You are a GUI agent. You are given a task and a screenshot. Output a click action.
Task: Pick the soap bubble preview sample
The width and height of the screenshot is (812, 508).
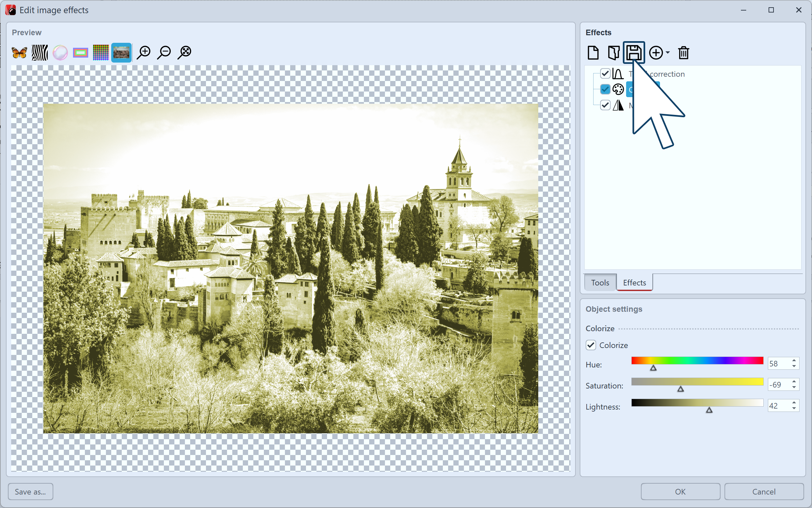[60, 52]
